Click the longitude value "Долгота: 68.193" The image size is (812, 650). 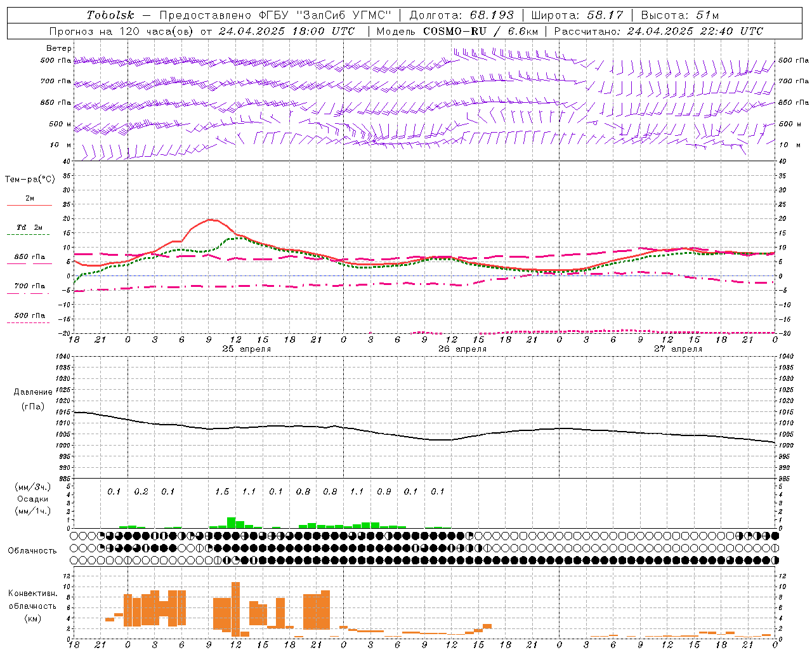click(462, 15)
